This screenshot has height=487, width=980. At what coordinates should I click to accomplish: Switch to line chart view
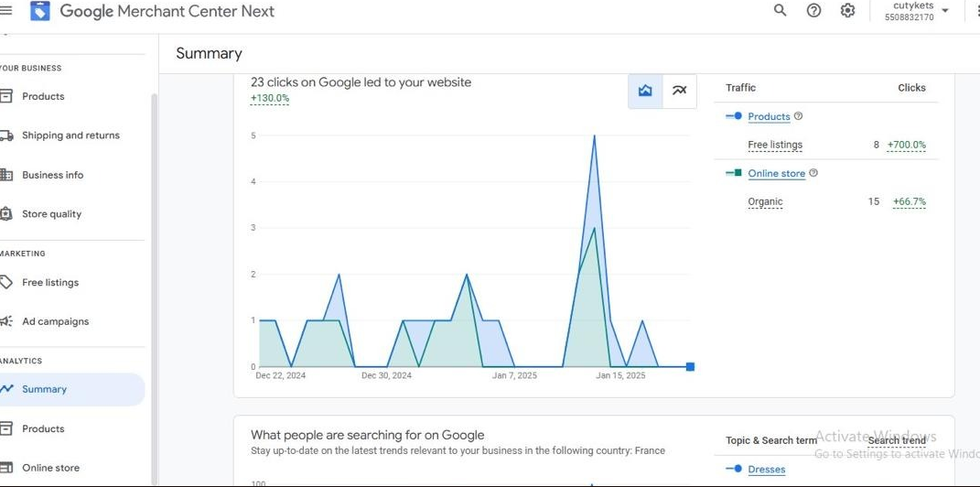[679, 91]
